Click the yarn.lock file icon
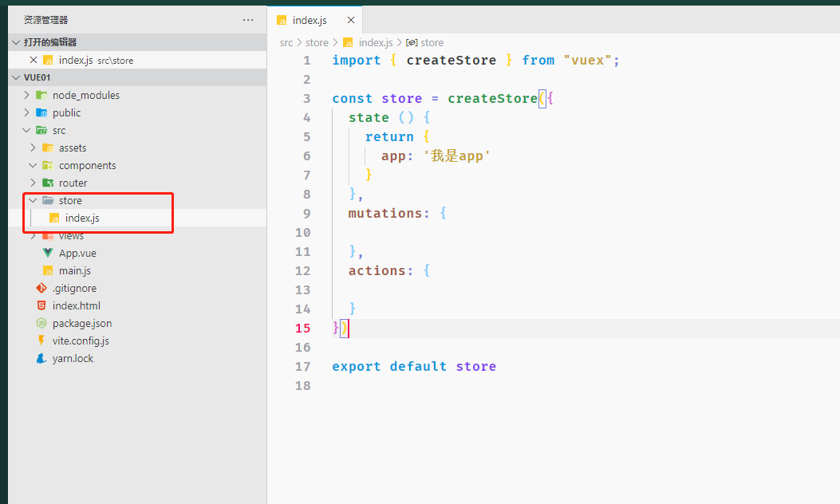 [41, 359]
